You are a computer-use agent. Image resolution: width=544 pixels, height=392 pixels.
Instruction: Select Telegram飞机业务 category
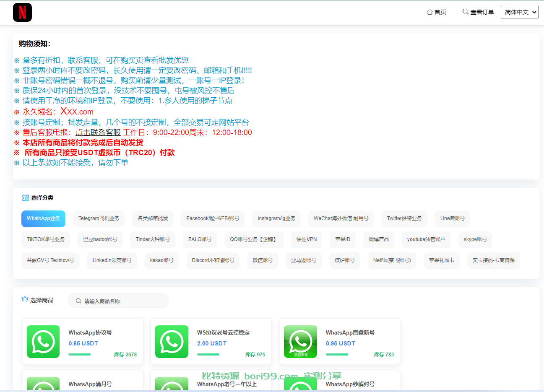coord(99,218)
